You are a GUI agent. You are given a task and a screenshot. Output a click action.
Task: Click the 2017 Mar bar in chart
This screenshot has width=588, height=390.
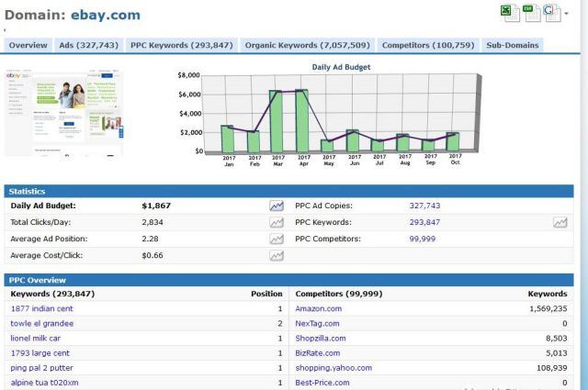[277, 121]
